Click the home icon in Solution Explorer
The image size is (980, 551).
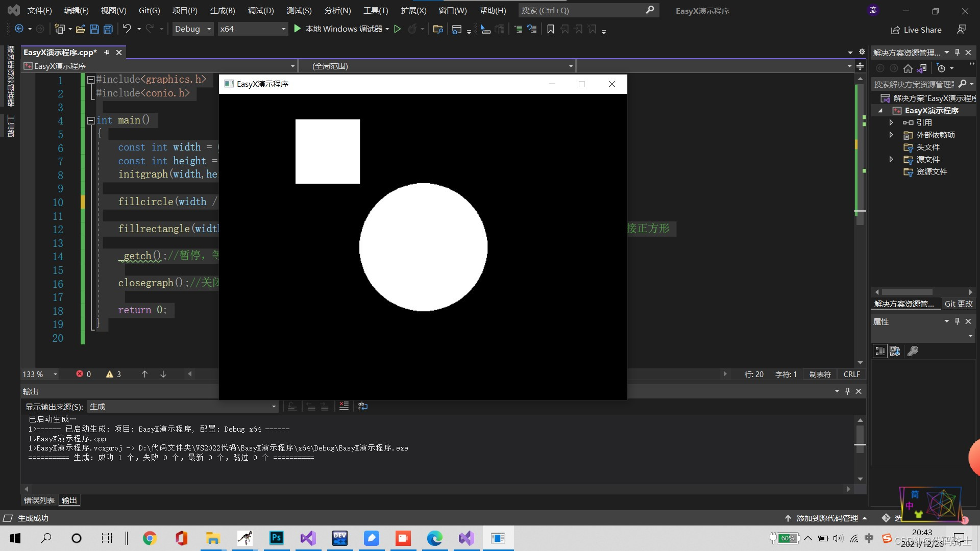tap(908, 68)
